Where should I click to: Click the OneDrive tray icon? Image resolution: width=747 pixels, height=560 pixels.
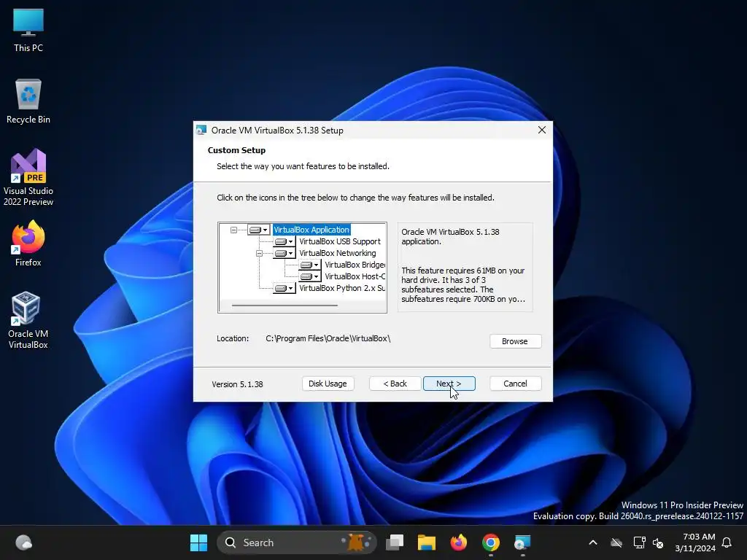tap(616, 542)
